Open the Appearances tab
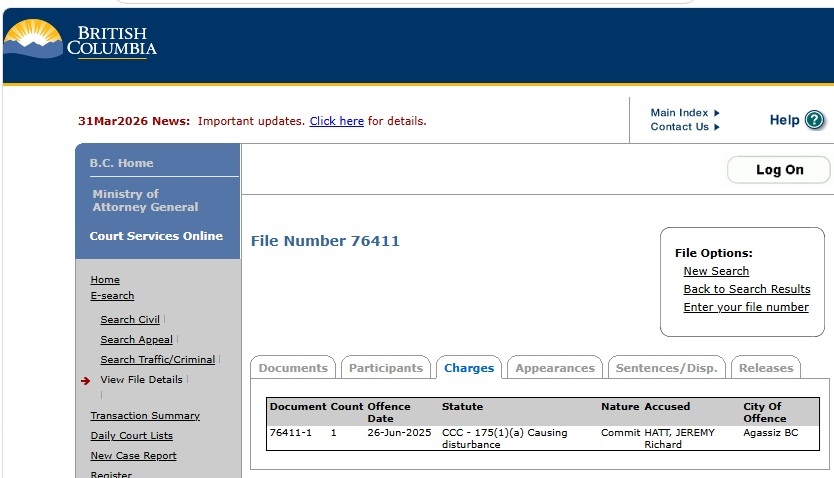This screenshot has height=478, width=834. (x=555, y=367)
